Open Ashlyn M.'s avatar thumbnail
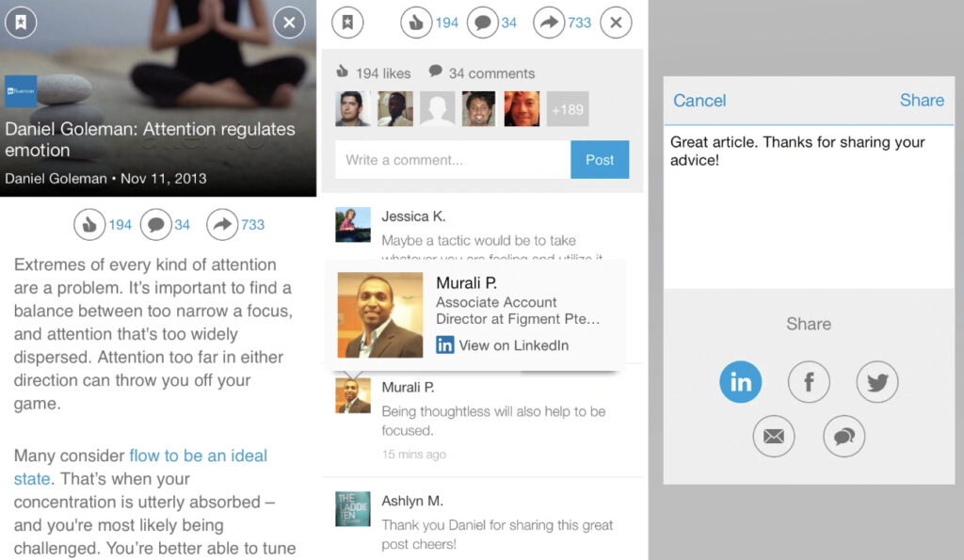The height and width of the screenshot is (560, 964). (x=353, y=508)
